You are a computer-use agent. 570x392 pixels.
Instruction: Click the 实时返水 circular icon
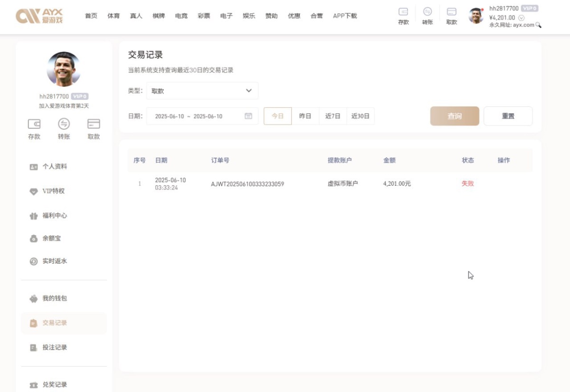[33, 261]
